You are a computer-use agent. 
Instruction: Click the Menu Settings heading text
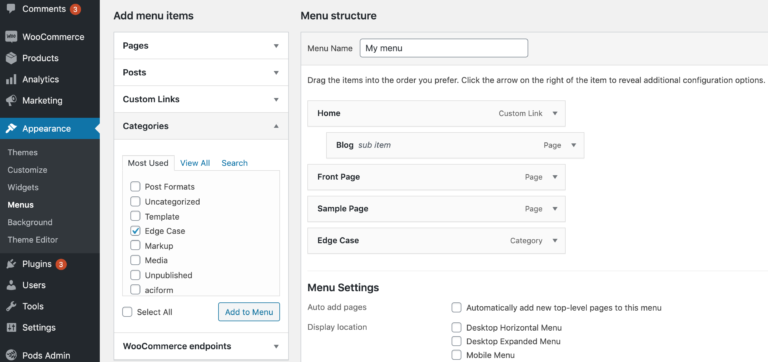(x=343, y=288)
